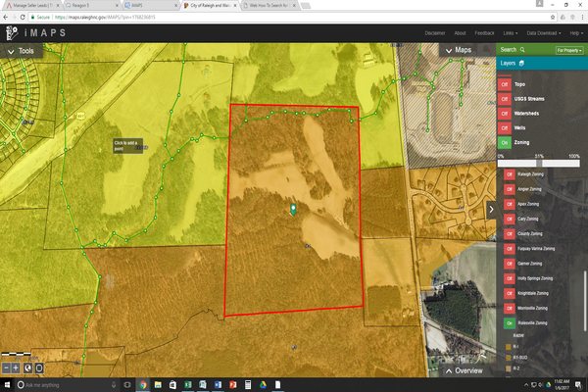The height and width of the screenshot is (392, 588).
Task: Click the Disclaimer link
Action: coord(435,32)
